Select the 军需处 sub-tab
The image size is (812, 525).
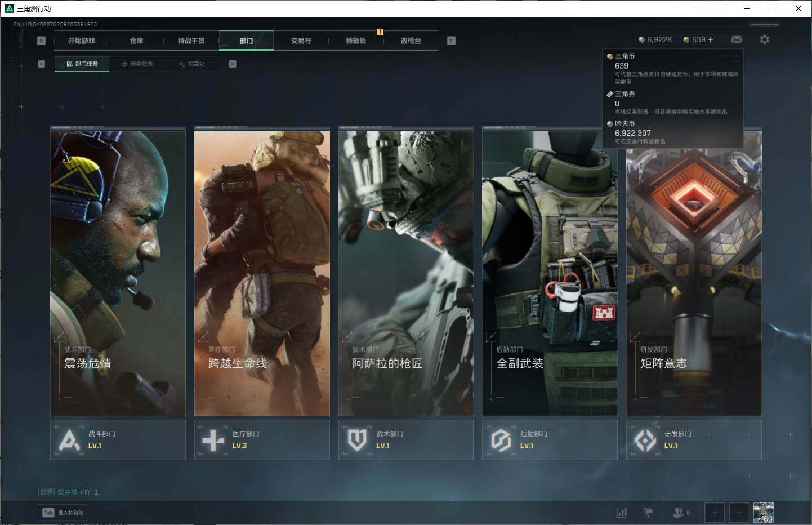[x=193, y=64]
